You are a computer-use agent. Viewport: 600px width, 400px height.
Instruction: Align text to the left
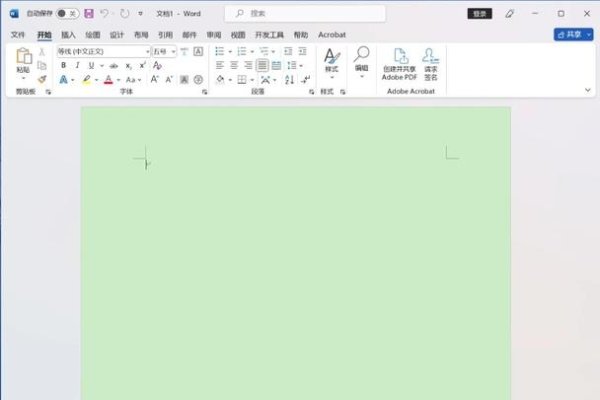tap(220, 65)
